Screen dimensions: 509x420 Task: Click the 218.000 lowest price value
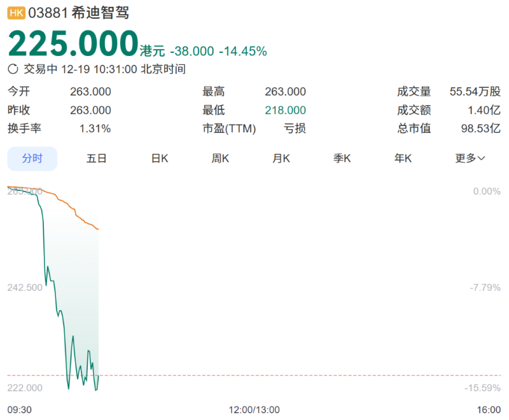[285, 110]
